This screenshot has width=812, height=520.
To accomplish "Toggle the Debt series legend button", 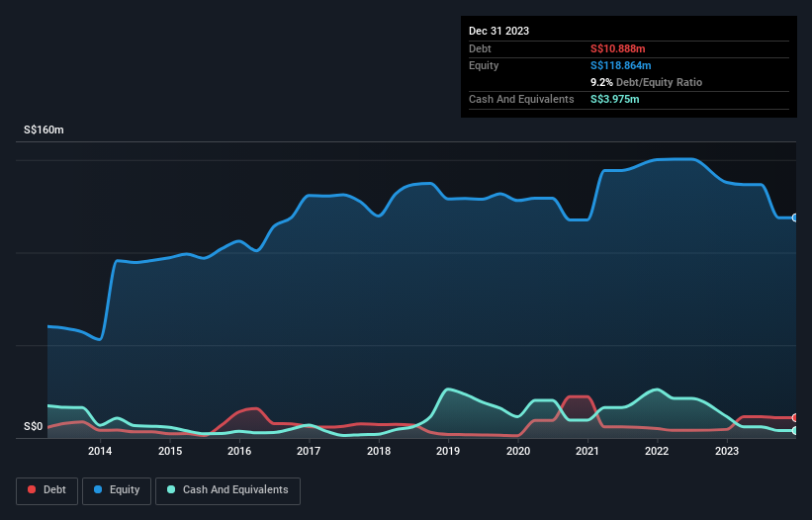I will pyautogui.click(x=45, y=489).
